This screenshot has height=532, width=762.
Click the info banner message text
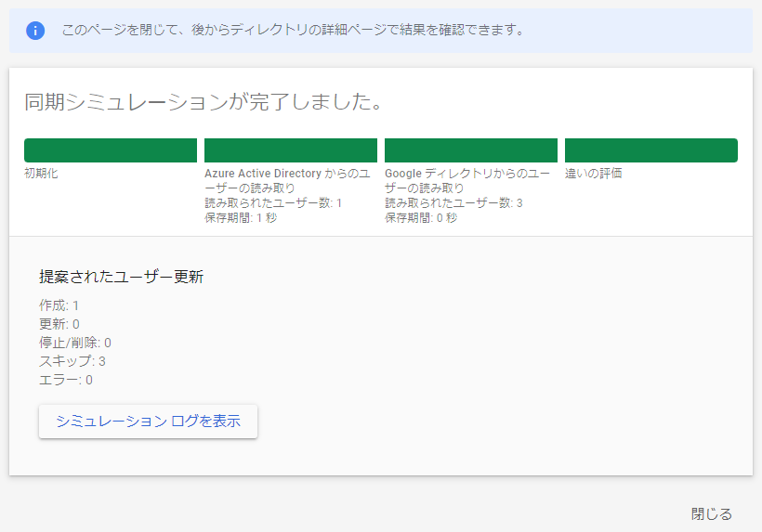293,30
